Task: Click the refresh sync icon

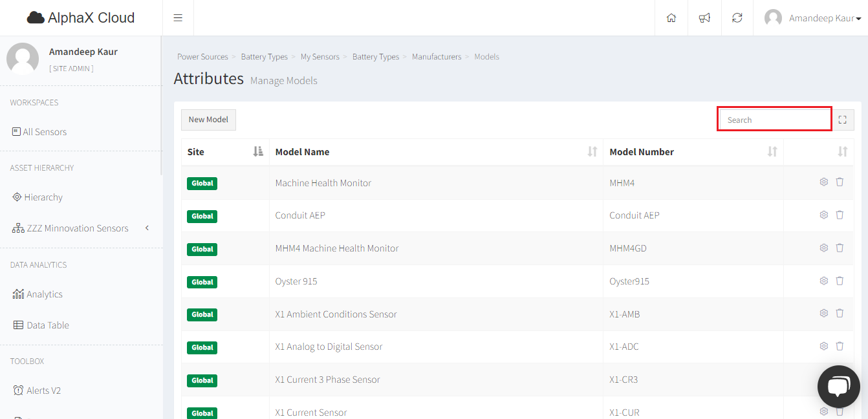Action: point(737,18)
